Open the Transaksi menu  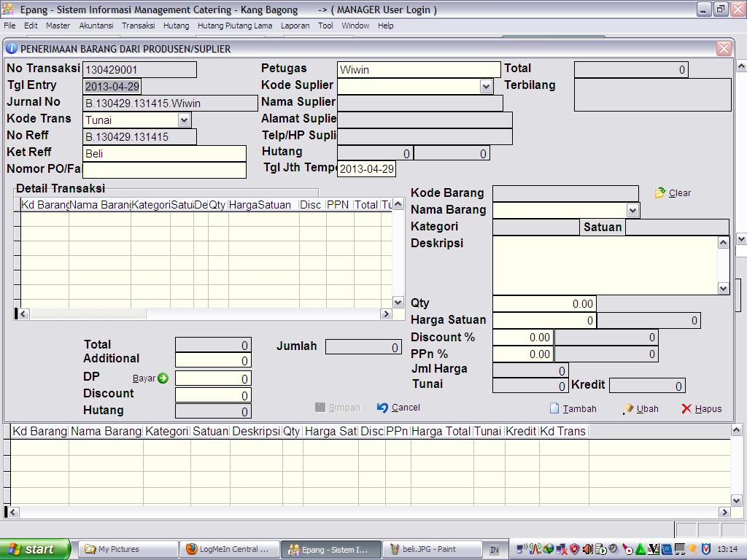[138, 26]
